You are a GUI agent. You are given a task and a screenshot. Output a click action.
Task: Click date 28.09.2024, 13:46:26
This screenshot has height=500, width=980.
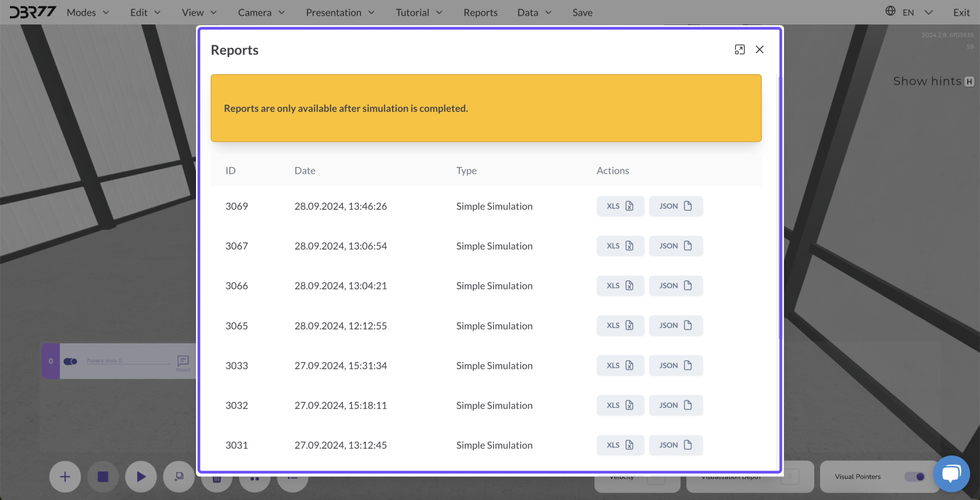click(x=341, y=206)
